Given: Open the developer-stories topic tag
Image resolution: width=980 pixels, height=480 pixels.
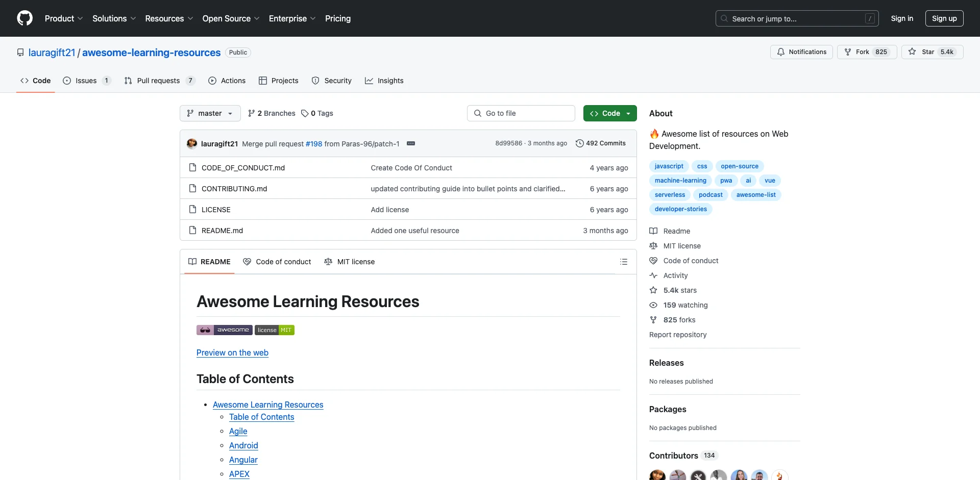Looking at the screenshot, I should 680,209.
